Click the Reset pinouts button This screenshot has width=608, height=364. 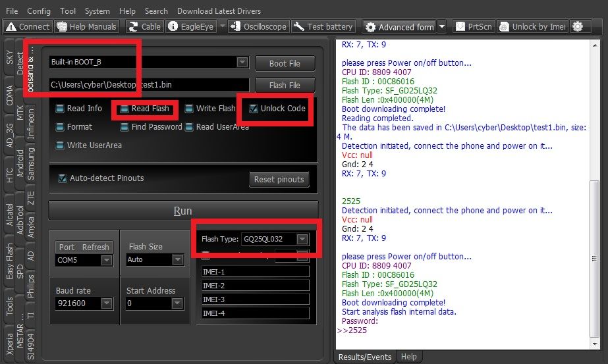pos(280,179)
